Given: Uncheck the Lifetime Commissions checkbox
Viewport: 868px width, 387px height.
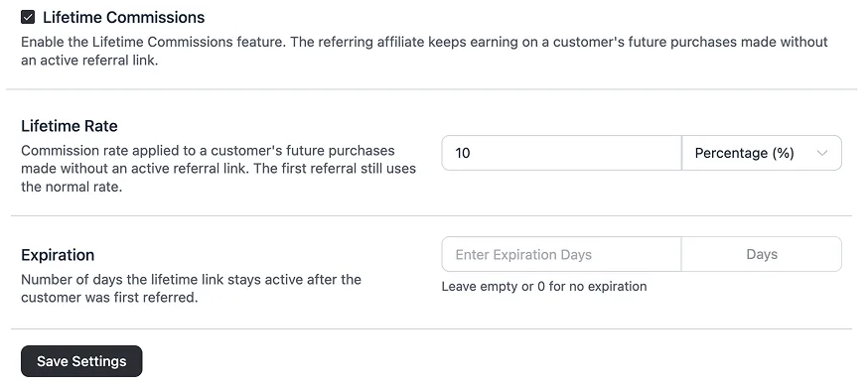Looking at the screenshot, I should click(x=28, y=17).
